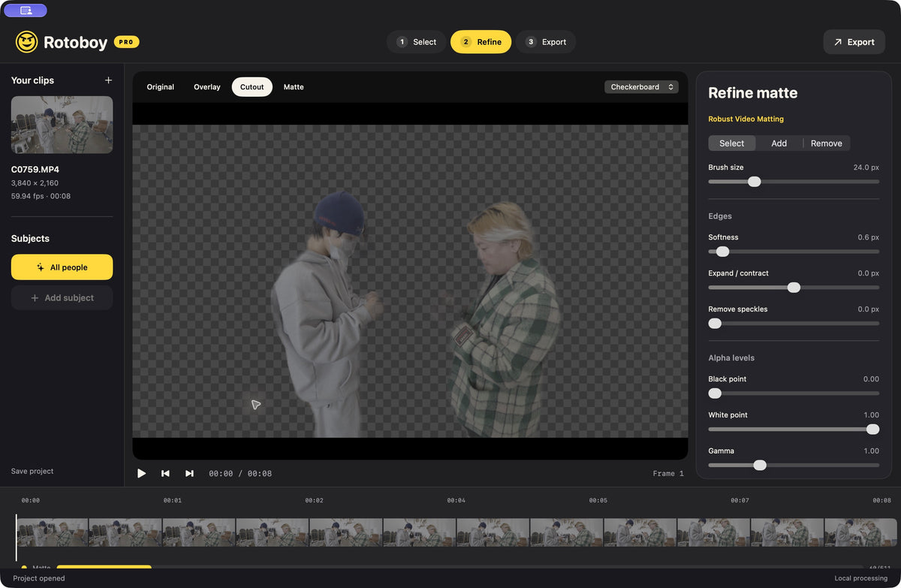
Task: Click the purple screen icon at the top left
Action: tap(26, 11)
